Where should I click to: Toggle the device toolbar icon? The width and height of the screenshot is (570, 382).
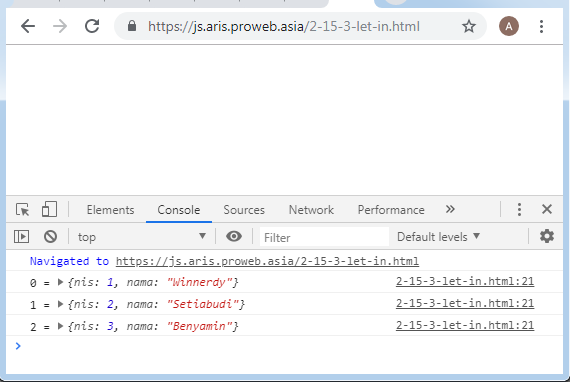[x=49, y=209]
